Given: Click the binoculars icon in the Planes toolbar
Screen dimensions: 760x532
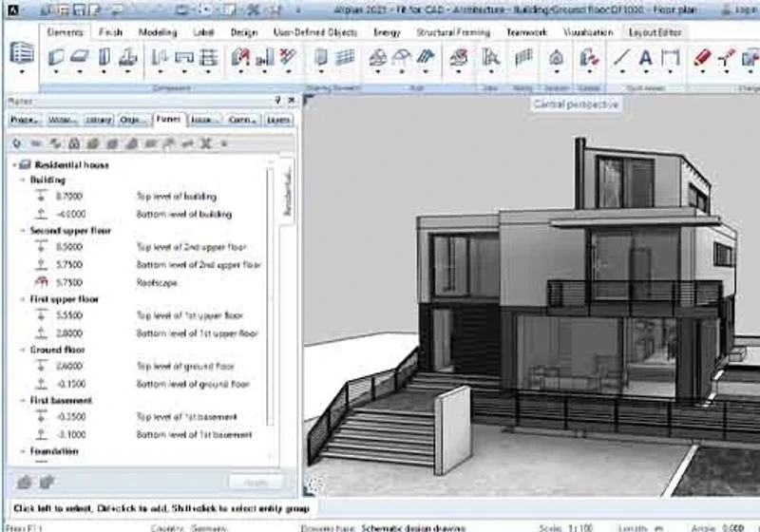Looking at the screenshot, I should (74, 143).
